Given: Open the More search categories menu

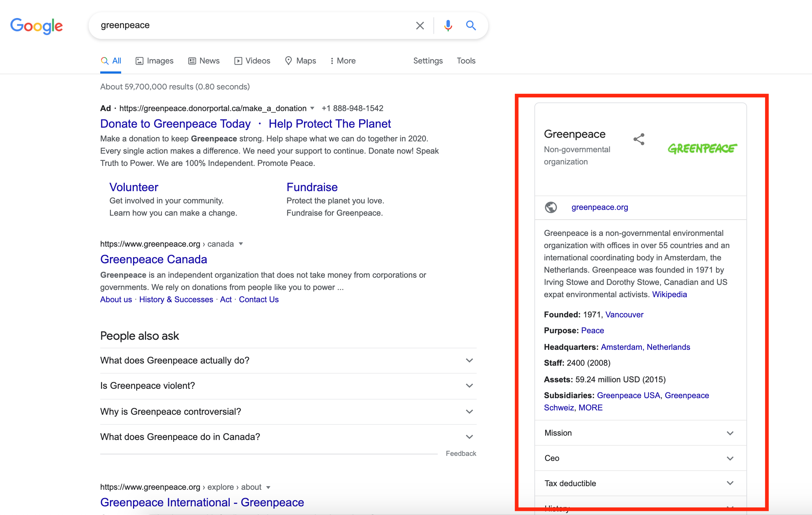Looking at the screenshot, I should [342, 61].
